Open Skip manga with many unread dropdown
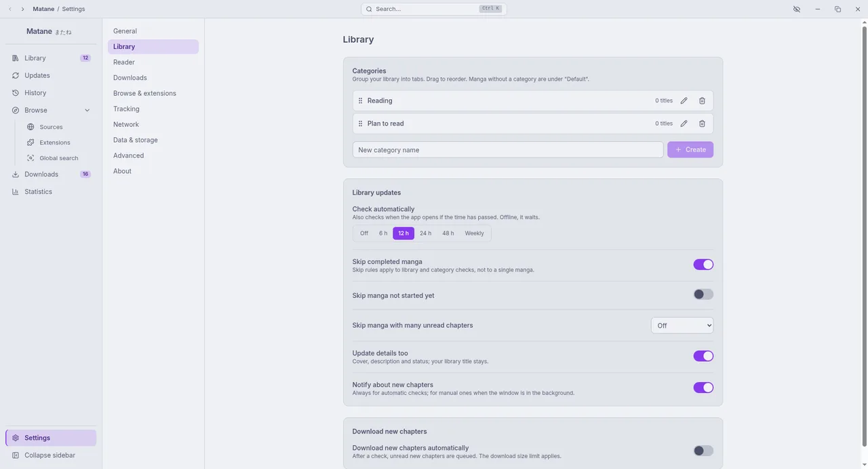The image size is (868, 469). pyautogui.click(x=682, y=326)
